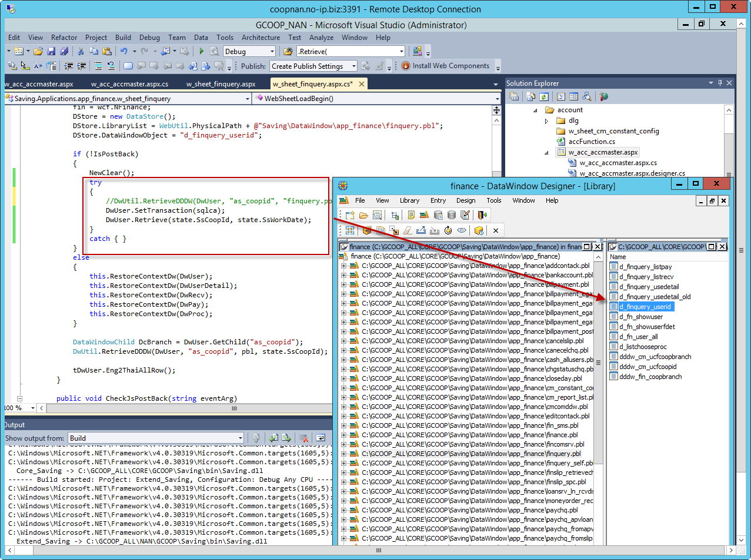Click the Export icon in Library toolbar
751x560 pixels.
pos(421,230)
